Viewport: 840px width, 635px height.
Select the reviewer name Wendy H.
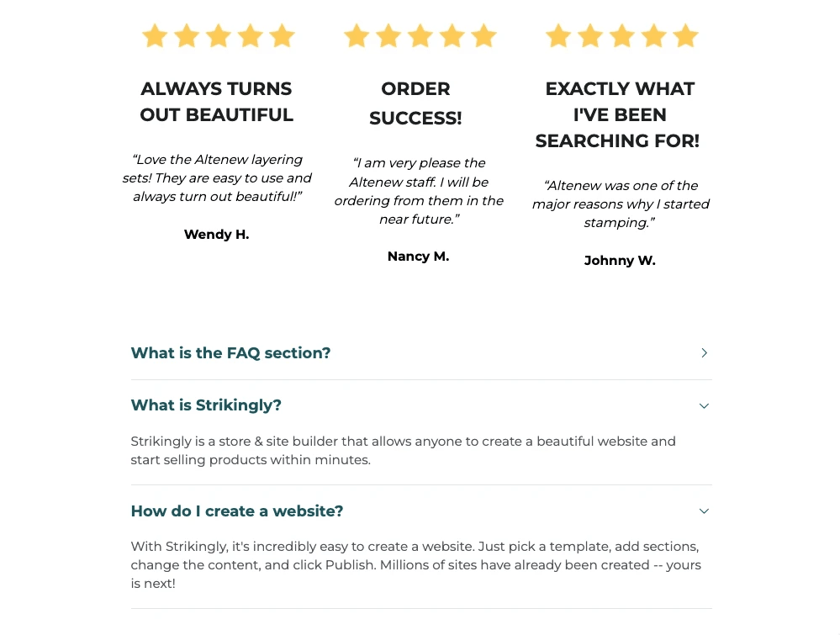216,234
